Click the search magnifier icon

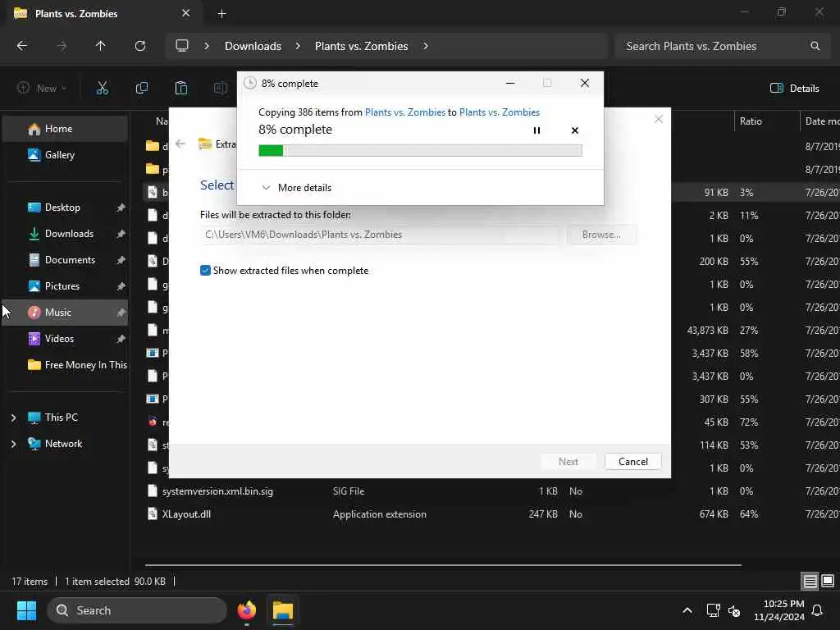pyautogui.click(x=815, y=46)
